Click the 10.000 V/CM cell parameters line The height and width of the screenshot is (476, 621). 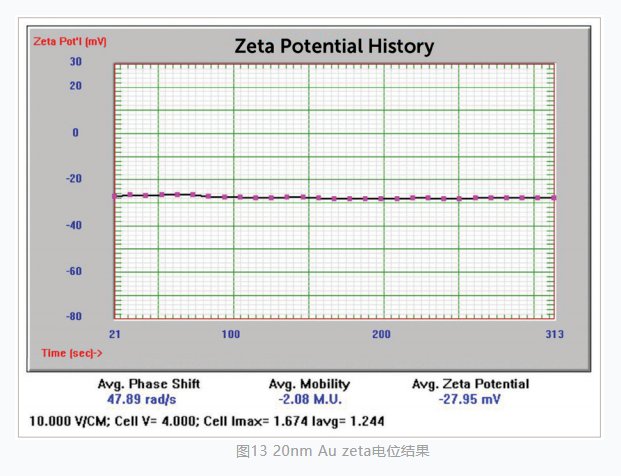207,420
